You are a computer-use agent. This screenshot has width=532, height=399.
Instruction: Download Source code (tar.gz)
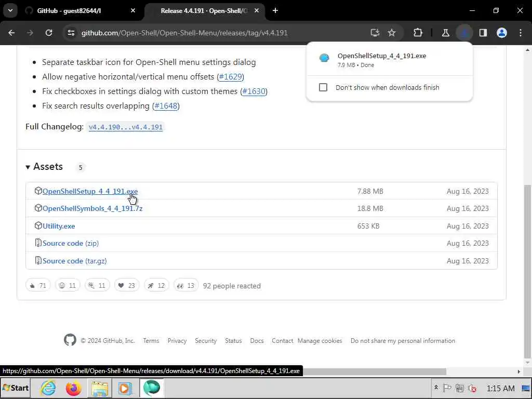click(75, 261)
